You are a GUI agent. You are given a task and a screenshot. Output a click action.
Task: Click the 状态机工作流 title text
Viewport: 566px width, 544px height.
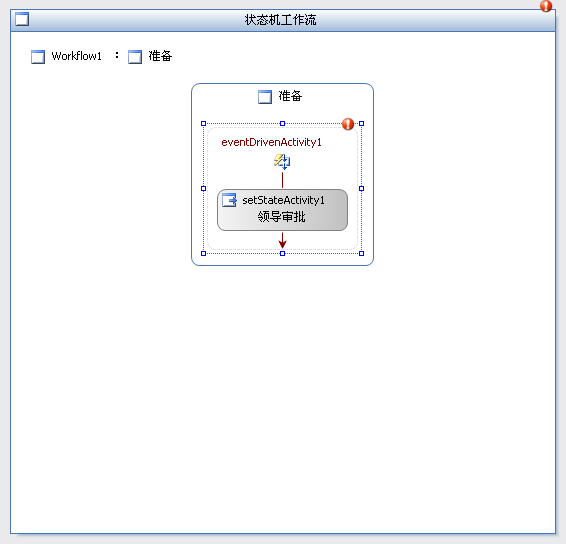(280, 20)
